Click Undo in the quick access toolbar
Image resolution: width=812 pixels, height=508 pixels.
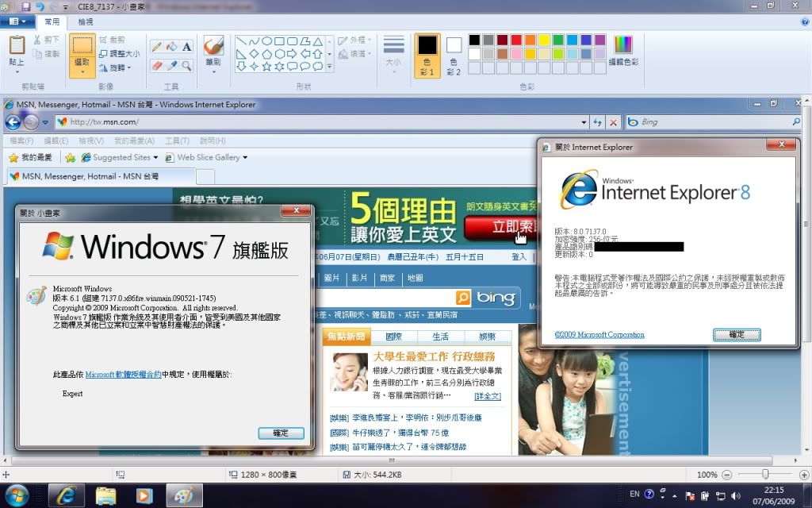click(x=40, y=6)
